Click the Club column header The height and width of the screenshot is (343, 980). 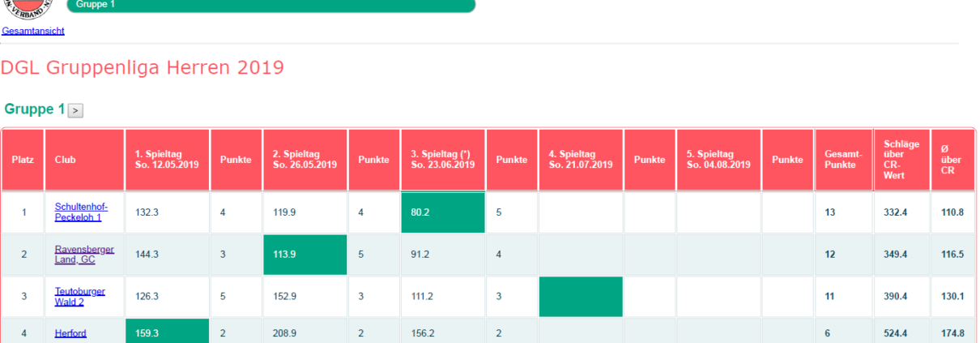point(84,160)
